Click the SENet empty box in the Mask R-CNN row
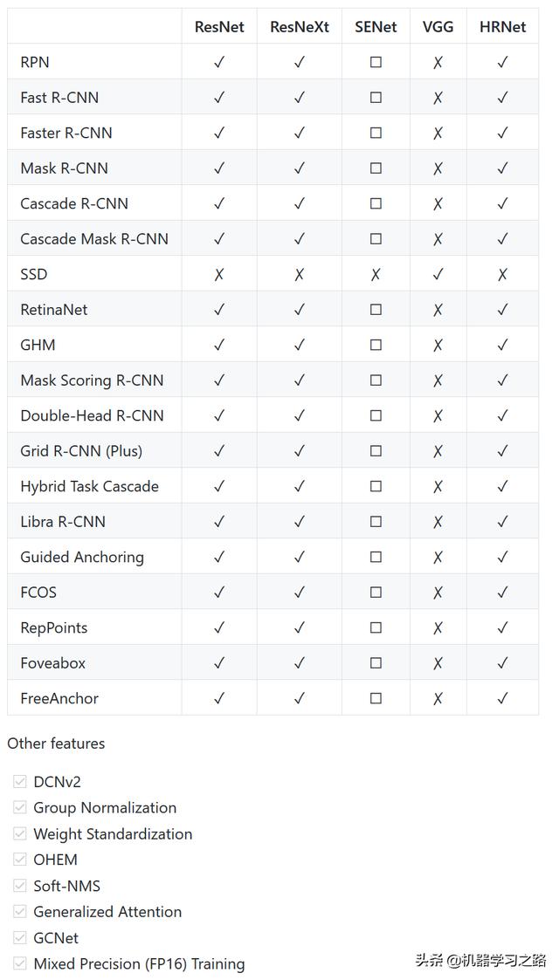 (376, 168)
